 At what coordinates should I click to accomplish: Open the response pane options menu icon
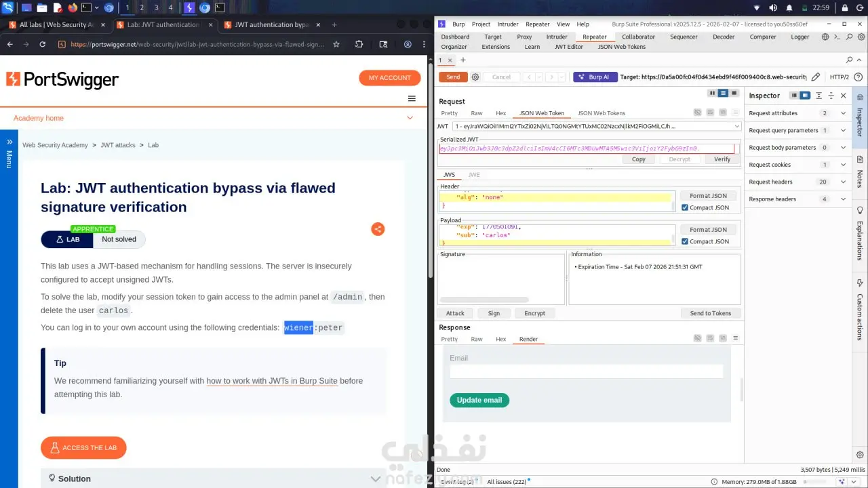[735, 338]
